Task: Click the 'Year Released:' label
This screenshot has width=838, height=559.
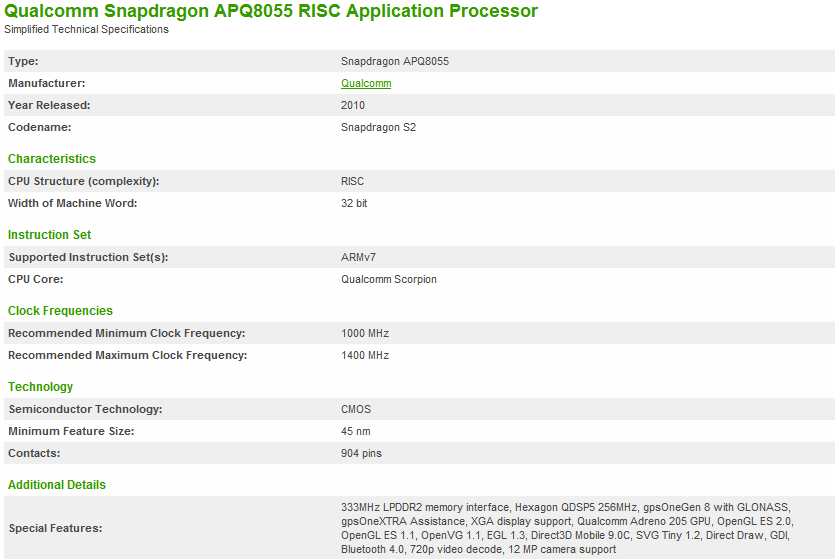Action: tap(49, 105)
